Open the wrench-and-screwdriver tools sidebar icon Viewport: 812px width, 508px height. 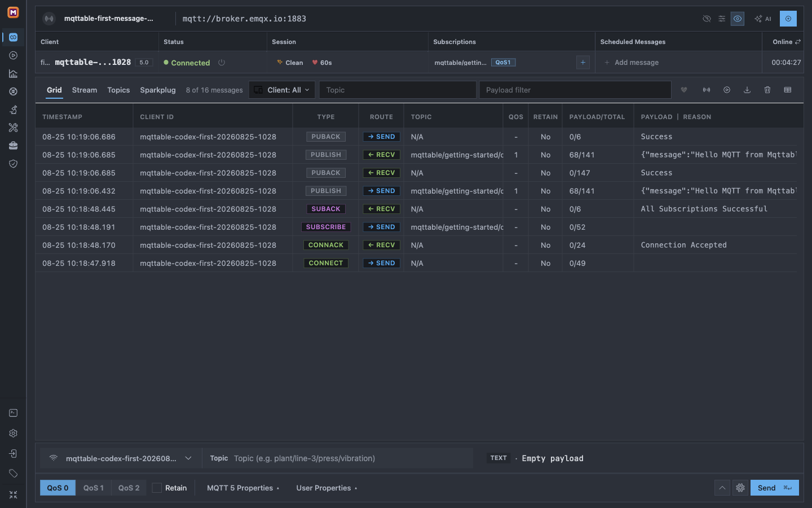(x=13, y=128)
